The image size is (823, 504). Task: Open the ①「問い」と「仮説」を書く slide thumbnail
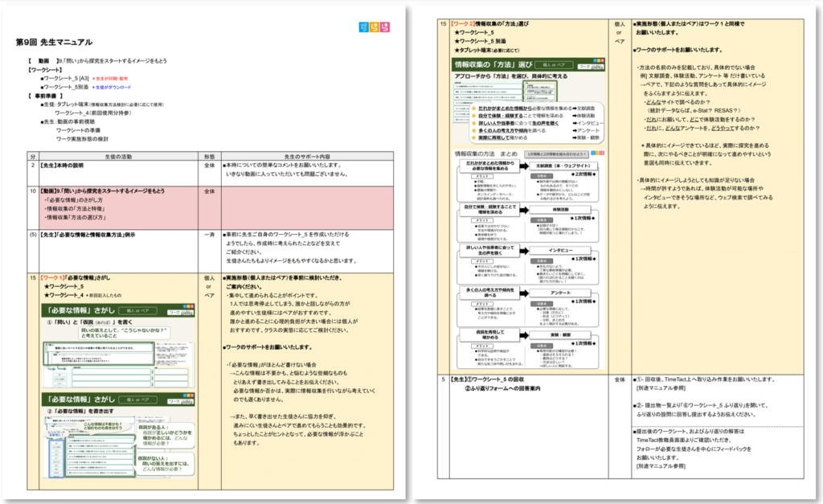coord(119,346)
